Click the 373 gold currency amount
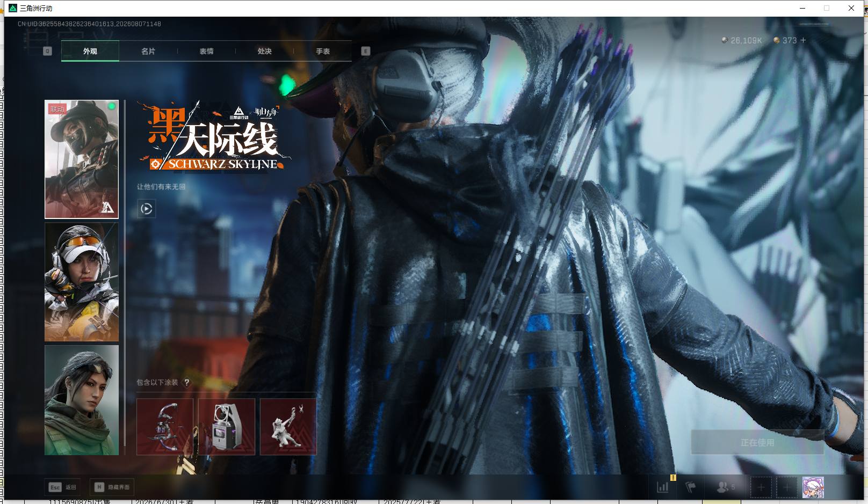This screenshot has width=868, height=504. [790, 40]
